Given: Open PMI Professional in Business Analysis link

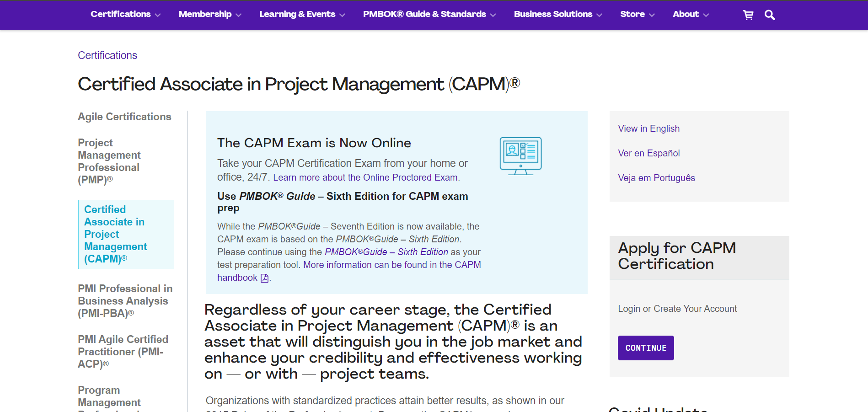Looking at the screenshot, I should 125,301.
